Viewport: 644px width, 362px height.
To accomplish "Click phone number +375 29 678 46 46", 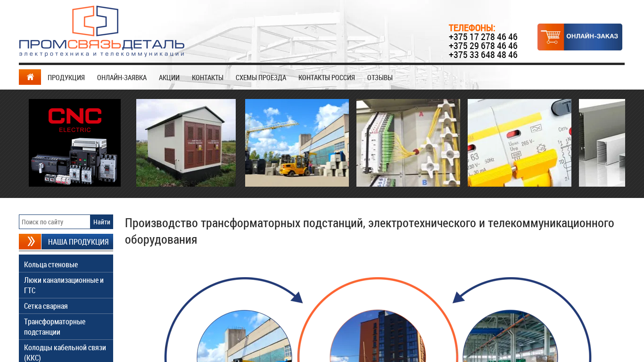I will 483,46.
